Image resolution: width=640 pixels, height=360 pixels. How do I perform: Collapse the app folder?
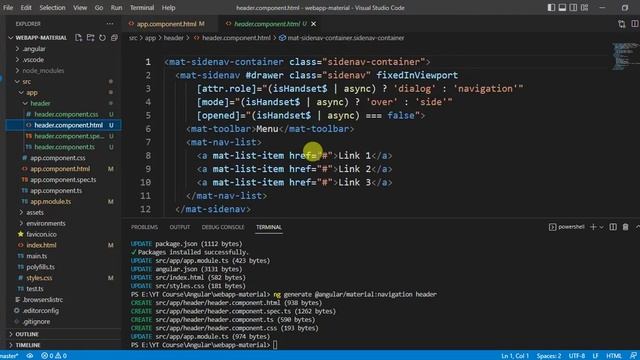(x=31, y=93)
